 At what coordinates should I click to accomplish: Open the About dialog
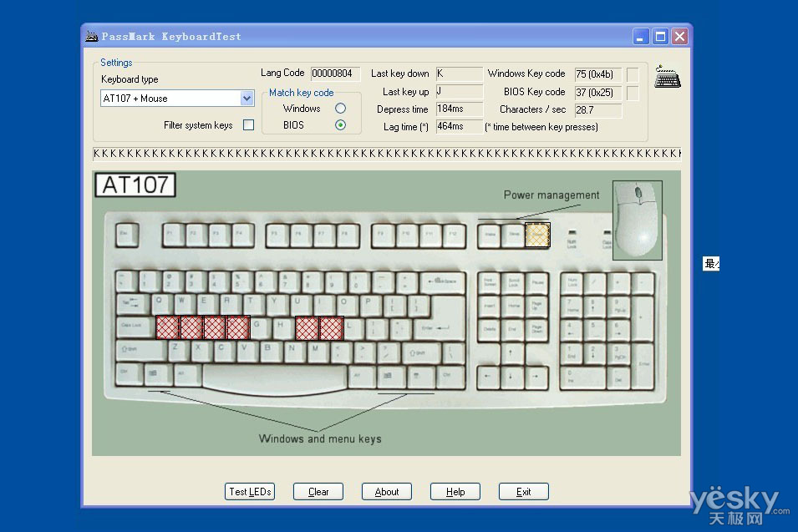click(387, 492)
